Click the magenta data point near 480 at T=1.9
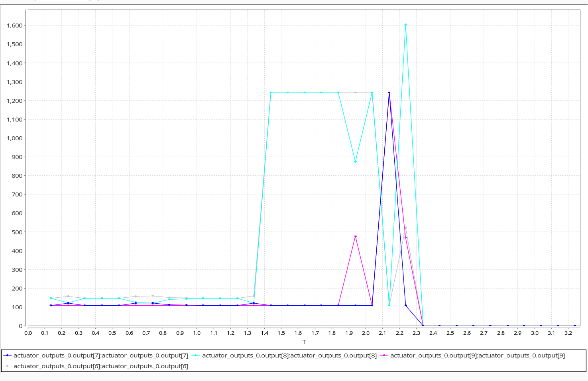 click(x=356, y=236)
